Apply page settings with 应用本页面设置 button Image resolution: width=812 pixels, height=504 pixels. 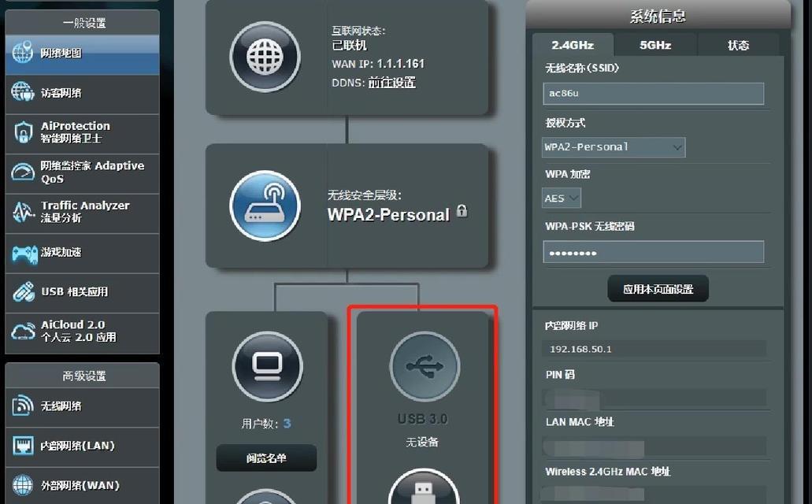click(658, 289)
